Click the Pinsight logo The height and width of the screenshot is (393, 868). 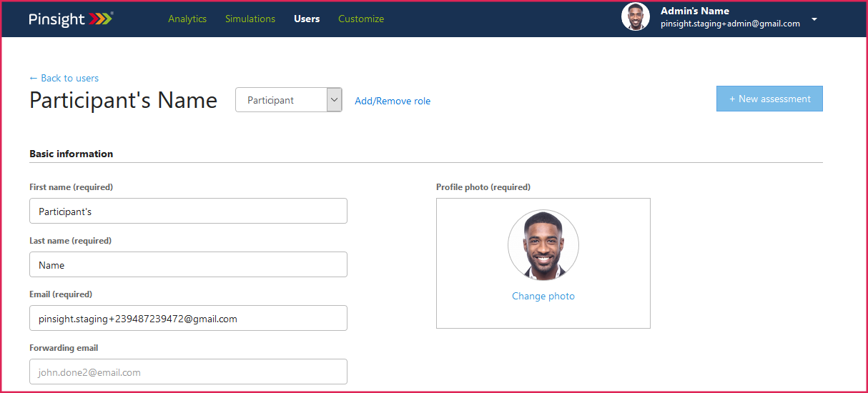pyautogui.click(x=71, y=19)
